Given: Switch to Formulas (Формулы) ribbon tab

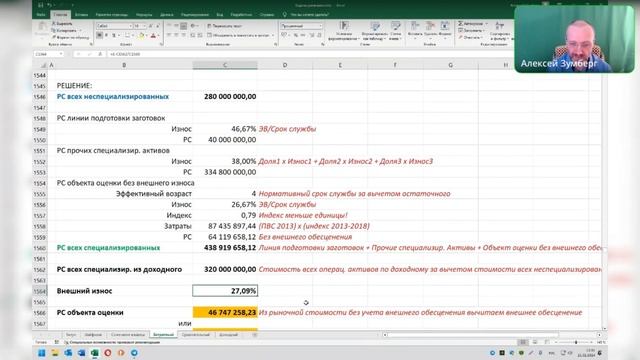Looking at the screenshot, I should (144, 14).
